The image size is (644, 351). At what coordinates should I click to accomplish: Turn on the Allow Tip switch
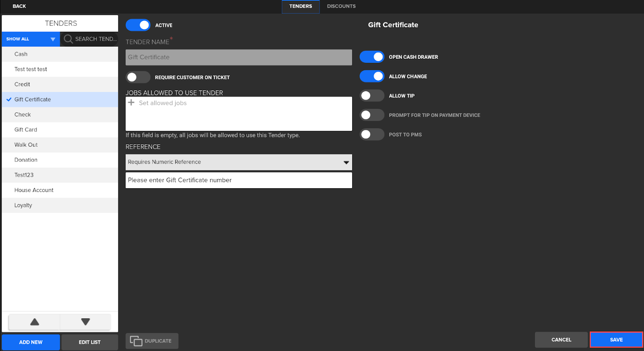[x=372, y=96]
